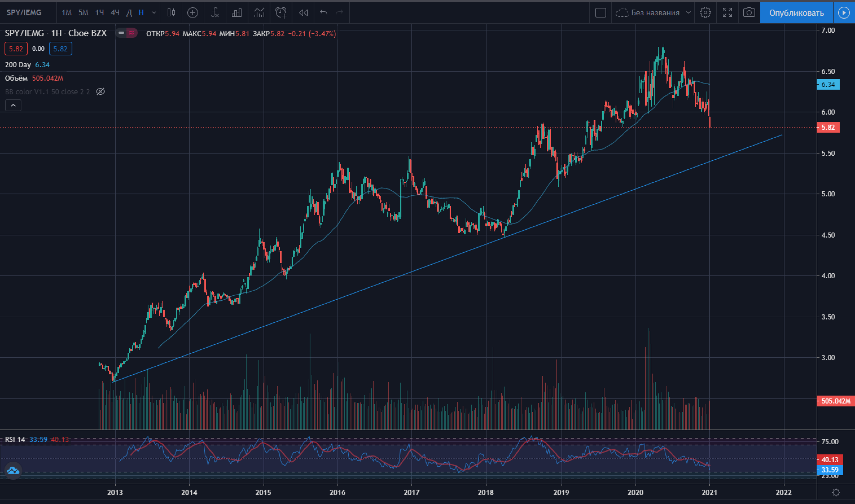Click the ЗАКР 5.82 close value

pos(269,34)
